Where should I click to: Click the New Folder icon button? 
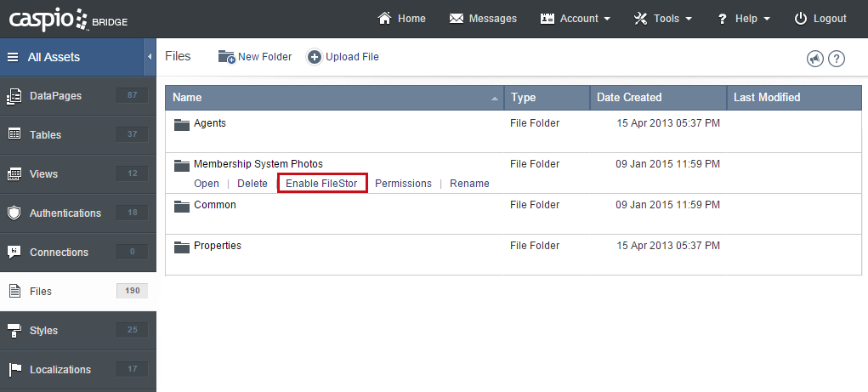pyautogui.click(x=227, y=57)
